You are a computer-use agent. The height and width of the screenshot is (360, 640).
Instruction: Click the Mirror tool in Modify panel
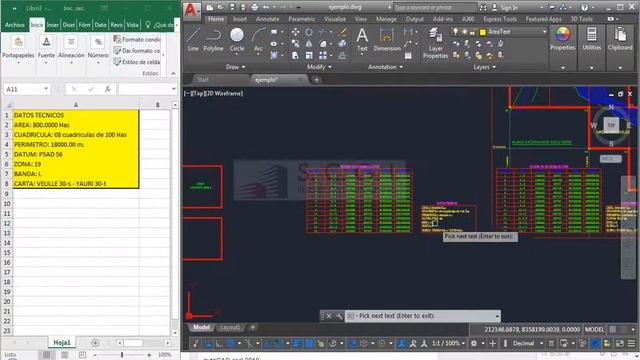click(309, 44)
